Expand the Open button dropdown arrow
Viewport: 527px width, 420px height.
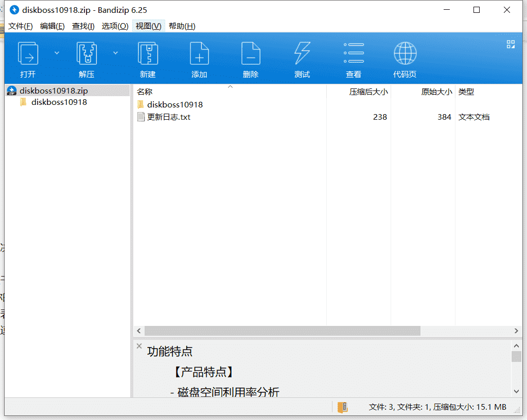[x=57, y=53]
